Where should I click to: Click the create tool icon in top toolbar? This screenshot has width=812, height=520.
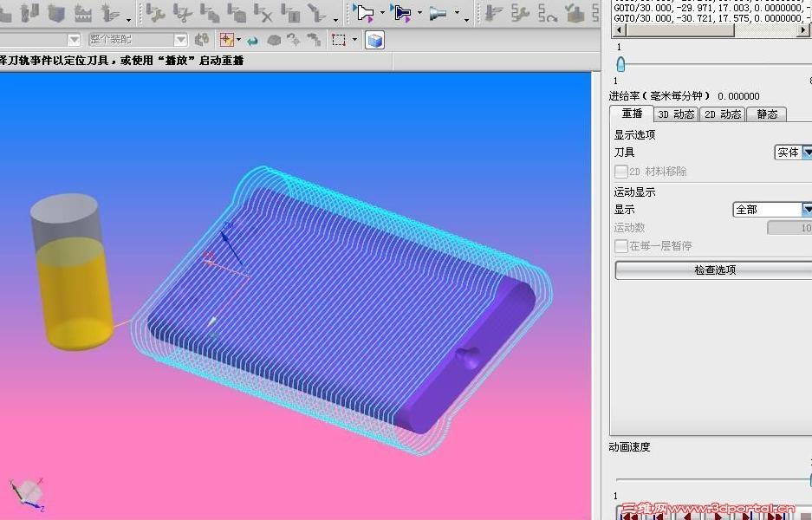(29, 12)
